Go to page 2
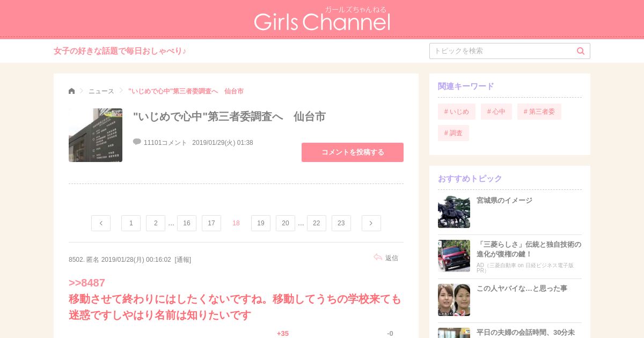This screenshot has width=644, height=338. [156, 223]
